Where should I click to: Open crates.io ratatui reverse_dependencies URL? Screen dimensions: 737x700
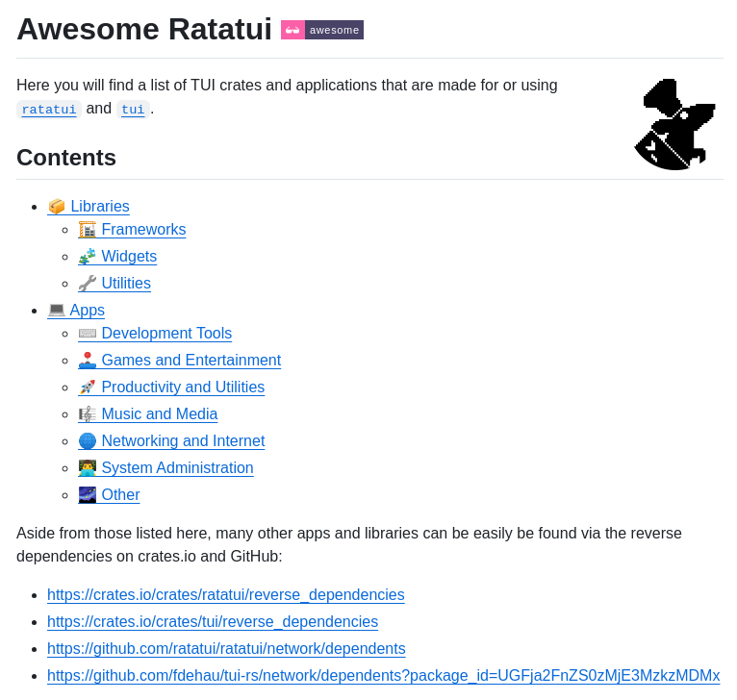tap(225, 595)
